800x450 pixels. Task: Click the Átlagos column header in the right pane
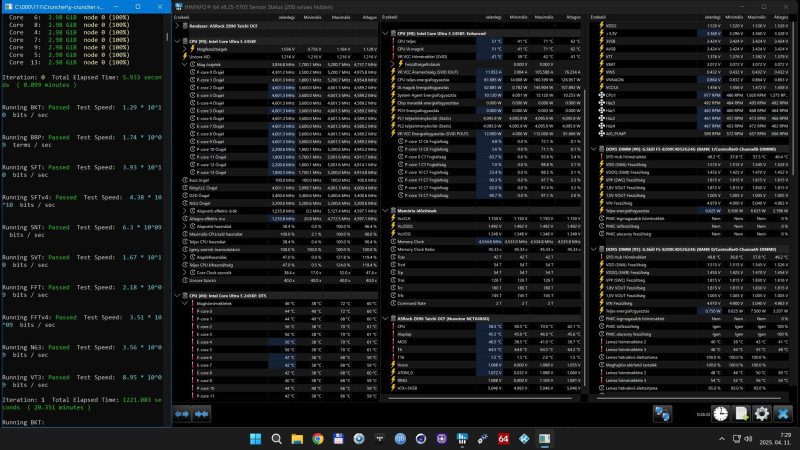click(781, 17)
